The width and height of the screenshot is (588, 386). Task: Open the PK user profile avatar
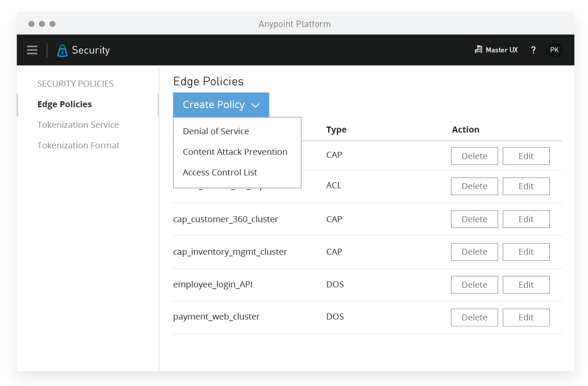(x=554, y=50)
